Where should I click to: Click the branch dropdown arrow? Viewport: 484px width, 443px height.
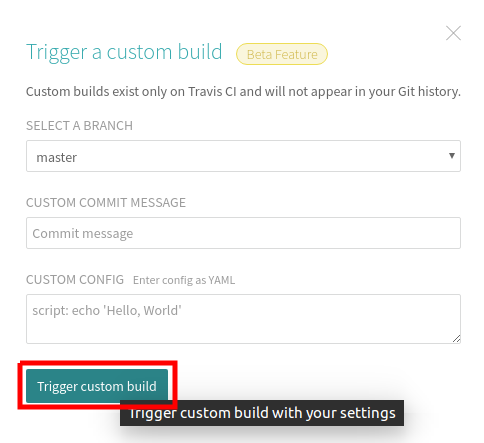tap(452, 156)
